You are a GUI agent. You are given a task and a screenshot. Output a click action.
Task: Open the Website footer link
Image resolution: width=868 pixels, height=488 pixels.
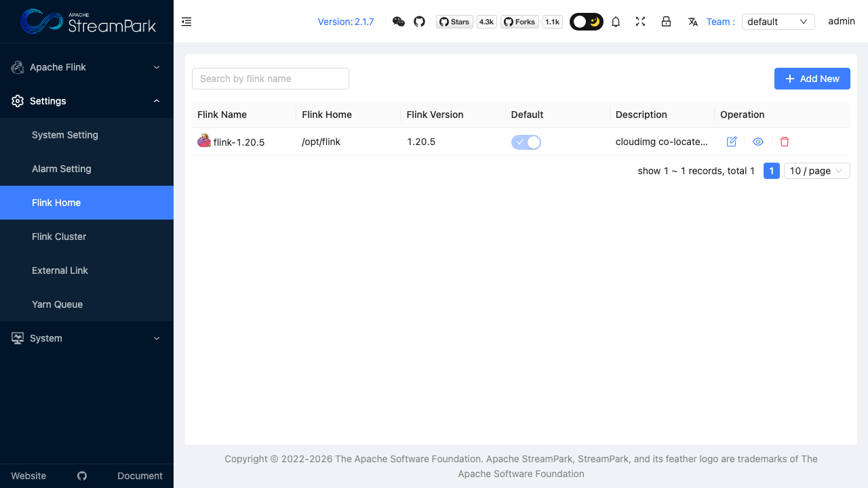[28, 476]
